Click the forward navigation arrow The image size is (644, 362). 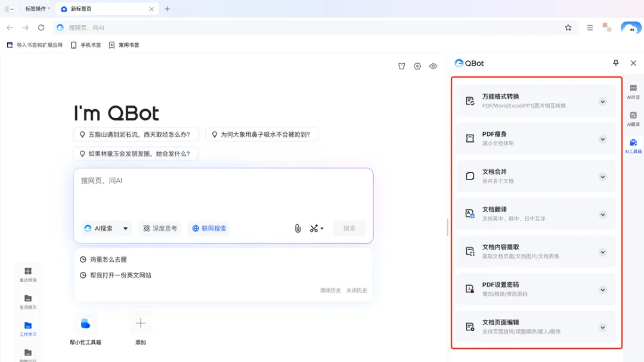[x=26, y=27]
